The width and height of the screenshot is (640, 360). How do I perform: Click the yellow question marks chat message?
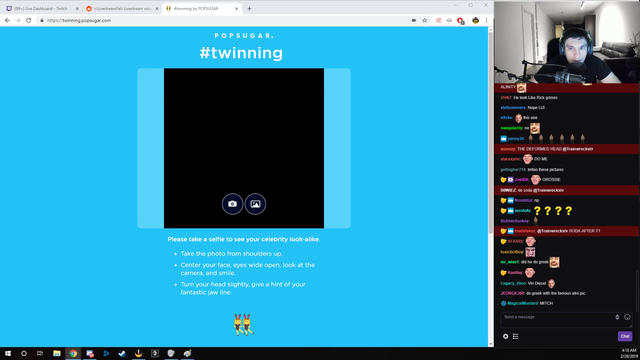[553, 211]
